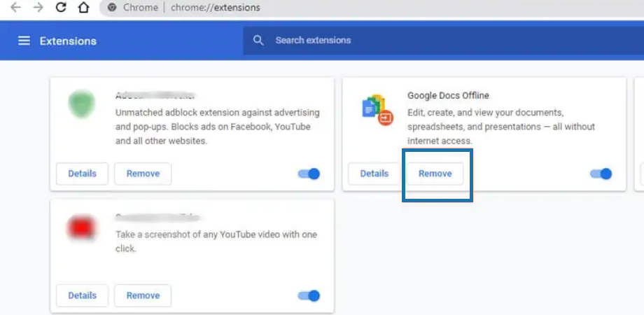Go back with the browser back arrow
Viewport: 644px width, 315px height.
click(15, 8)
